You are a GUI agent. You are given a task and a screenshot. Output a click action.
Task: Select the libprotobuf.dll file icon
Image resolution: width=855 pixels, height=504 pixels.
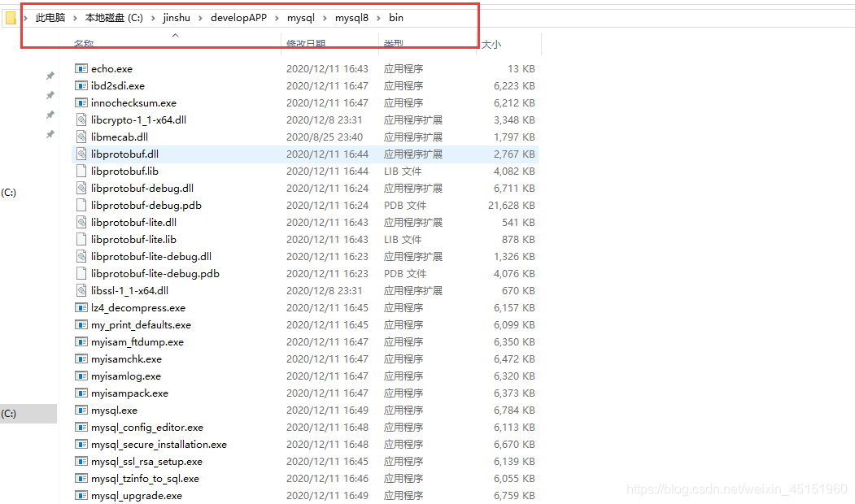tap(81, 154)
